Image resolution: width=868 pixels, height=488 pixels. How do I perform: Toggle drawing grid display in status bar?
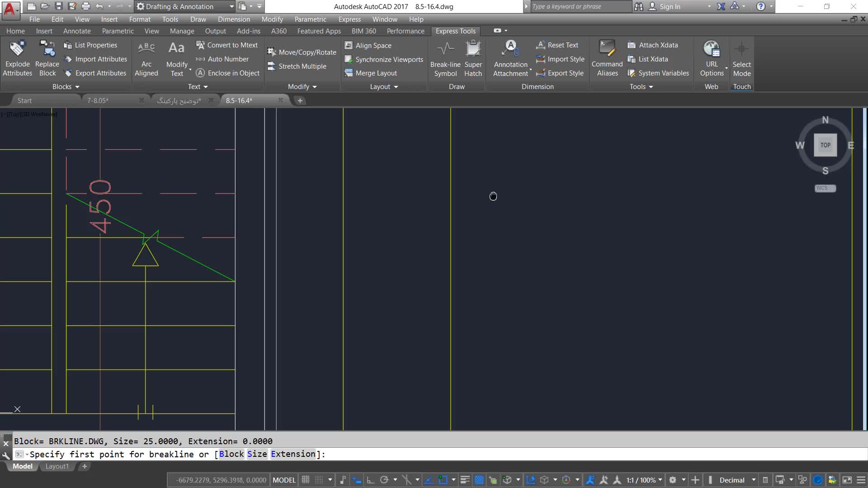point(306,480)
